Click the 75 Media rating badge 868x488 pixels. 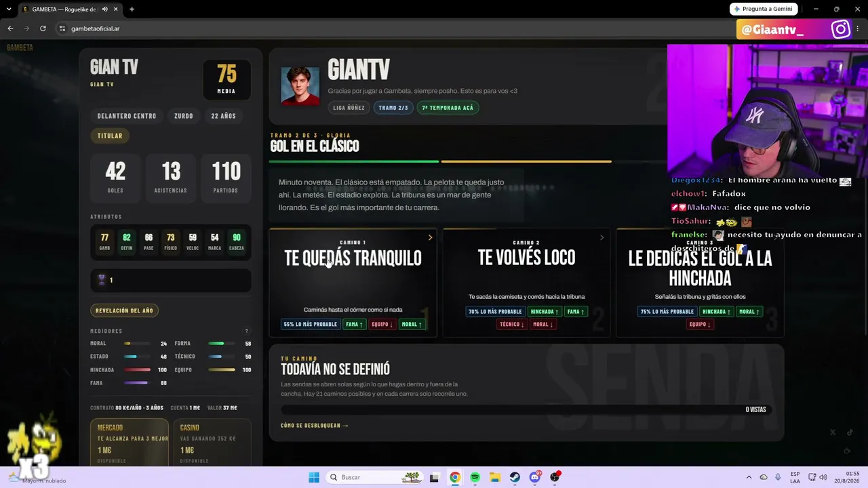pos(226,79)
